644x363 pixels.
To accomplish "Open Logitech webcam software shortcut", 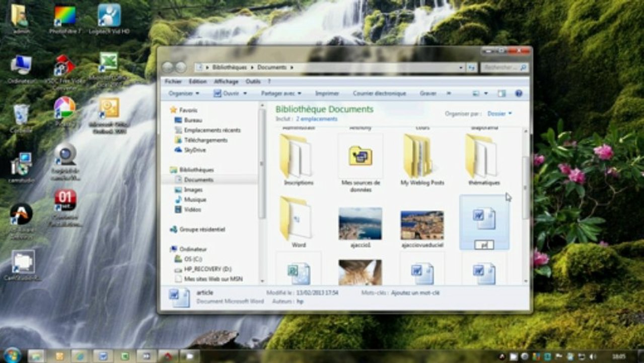I will click(x=65, y=161).
